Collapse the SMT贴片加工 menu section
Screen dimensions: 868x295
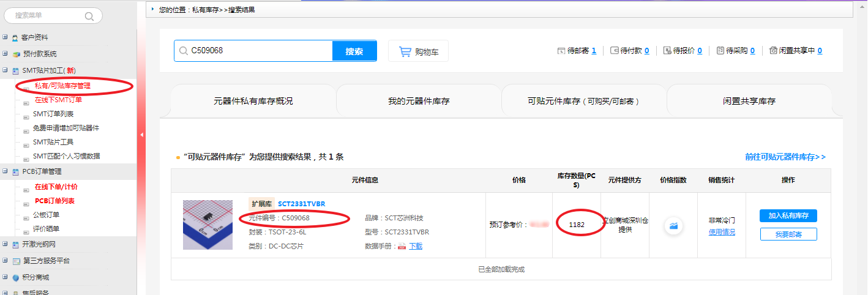tap(5, 70)
